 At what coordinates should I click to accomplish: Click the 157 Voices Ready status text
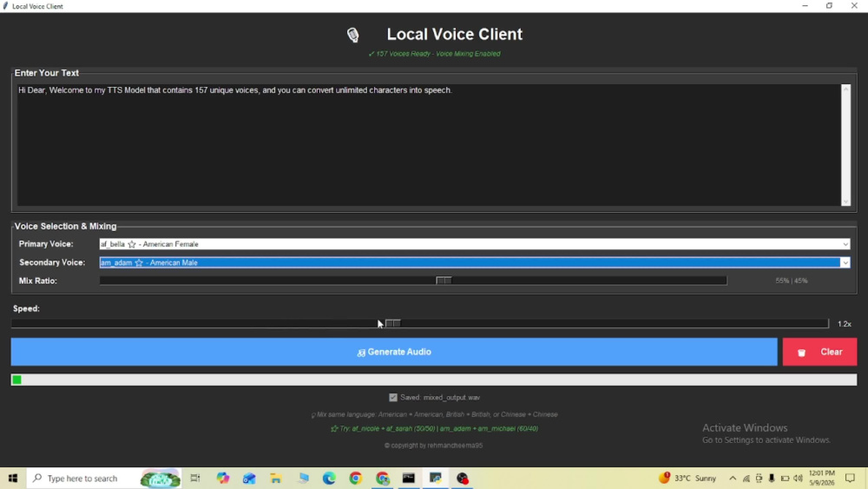[435, 54]
